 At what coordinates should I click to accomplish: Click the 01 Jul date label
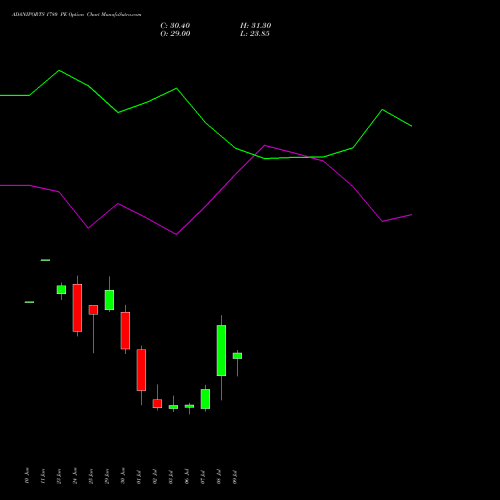tap(139, 477)
